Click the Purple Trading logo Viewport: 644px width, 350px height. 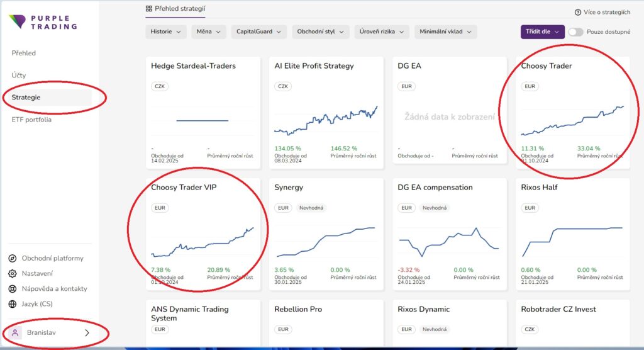click(x=43, y=22)
